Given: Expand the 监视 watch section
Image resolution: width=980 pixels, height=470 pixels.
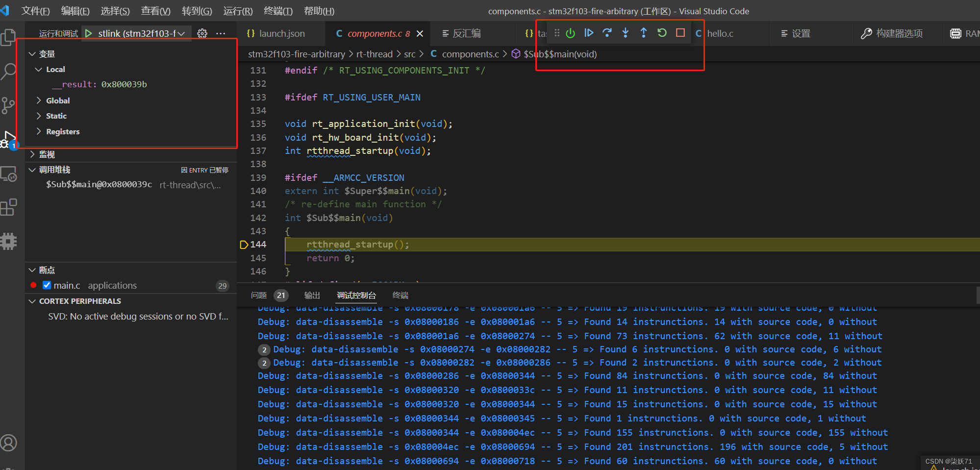Looking at the screenshot, I should pyautogui.click(x=32, y=154).
